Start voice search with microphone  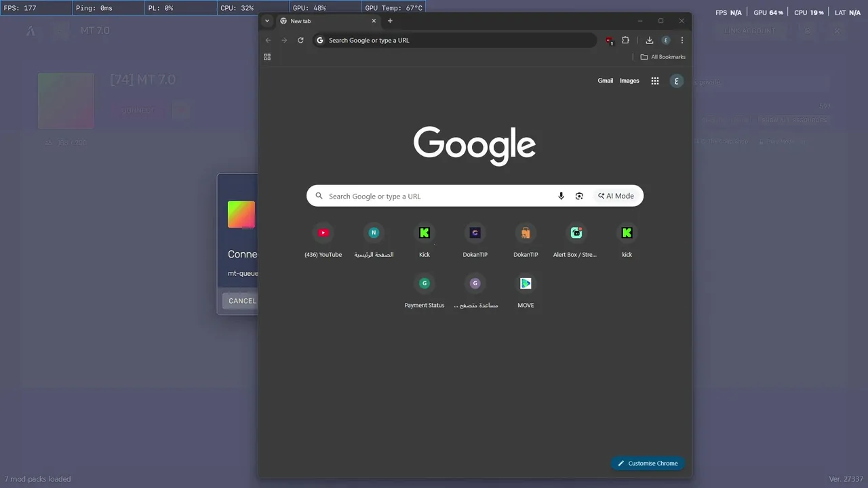[561, 196]
